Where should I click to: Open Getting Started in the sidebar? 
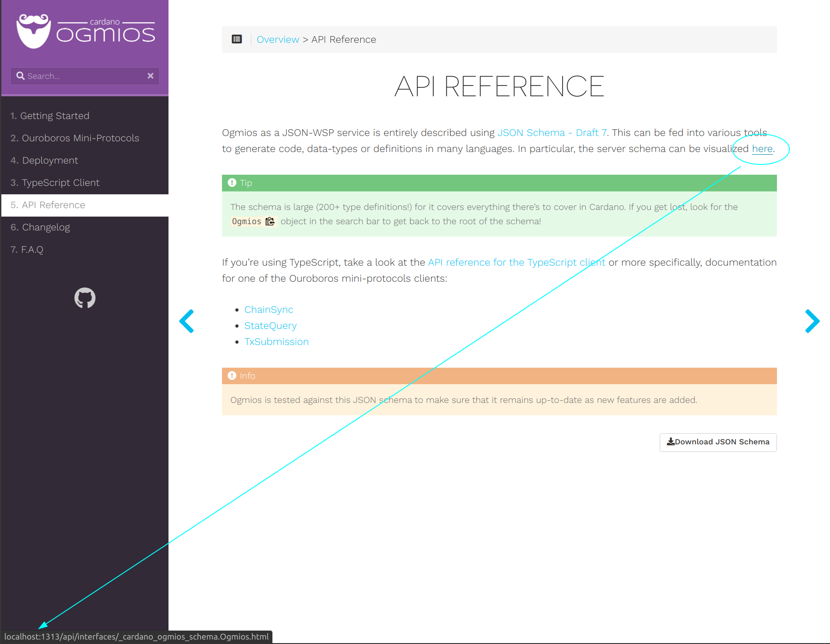(85, 116)
